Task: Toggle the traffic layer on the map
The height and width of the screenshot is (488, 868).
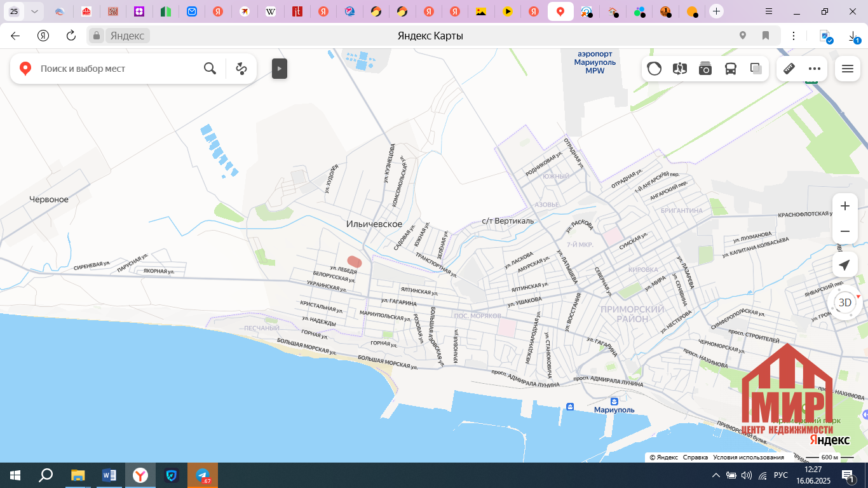Action: pyautogui.click(x=654, y=69)
